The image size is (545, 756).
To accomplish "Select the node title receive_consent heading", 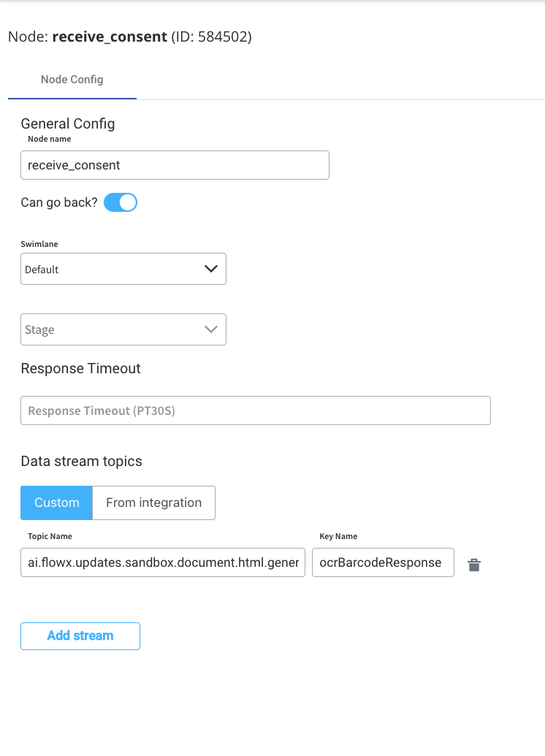I will [130, 37].
